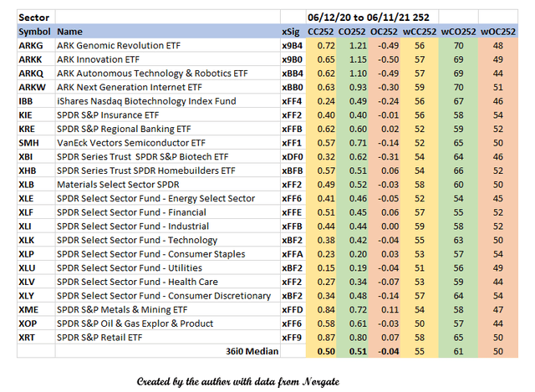Click XLU CC252 value 0.15
This screenshot has height=392, width=535.
point(321,267)
